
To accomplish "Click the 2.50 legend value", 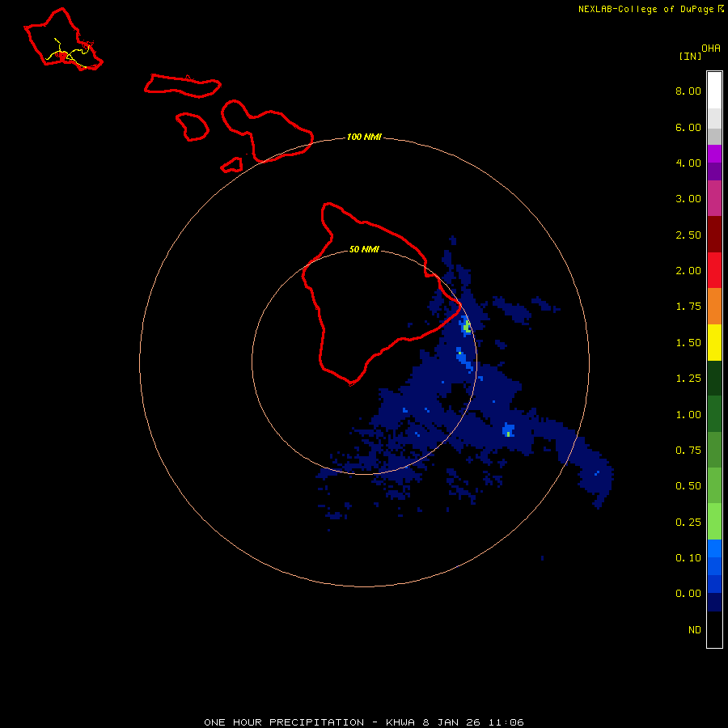I will click(688, 235).
